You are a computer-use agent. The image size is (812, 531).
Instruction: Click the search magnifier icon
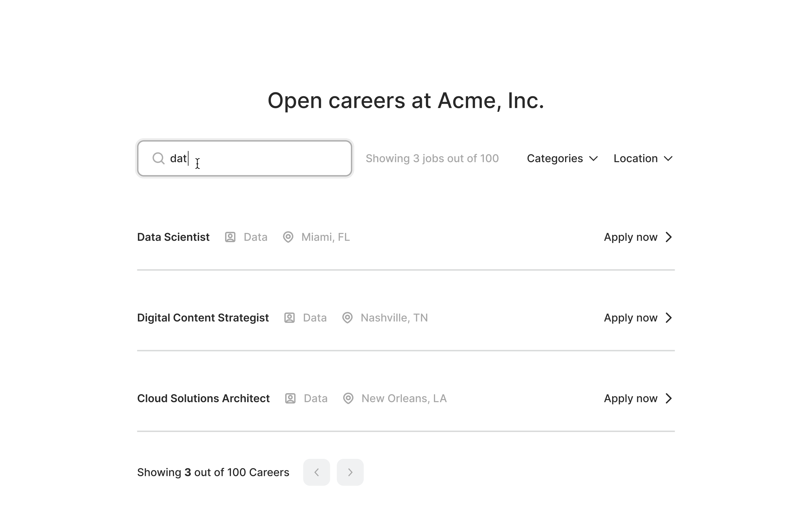point(159,158)
